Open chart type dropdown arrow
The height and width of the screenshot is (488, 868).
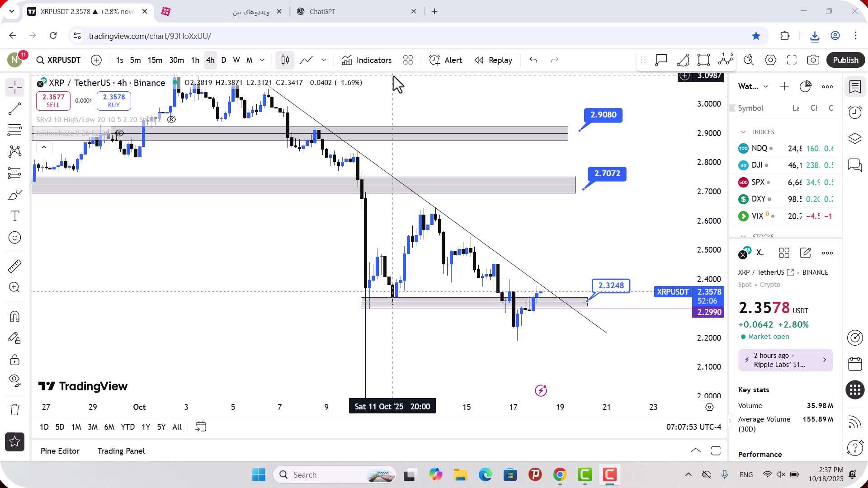[324, 60]
